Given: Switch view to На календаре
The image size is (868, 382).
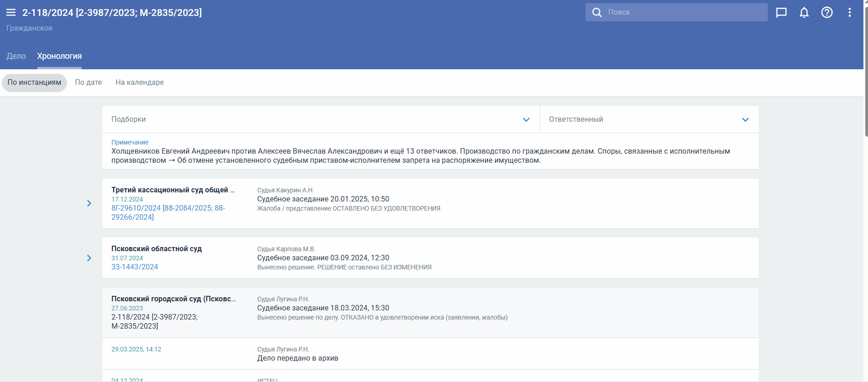Looking at the screenshot, I should (139, 83).
